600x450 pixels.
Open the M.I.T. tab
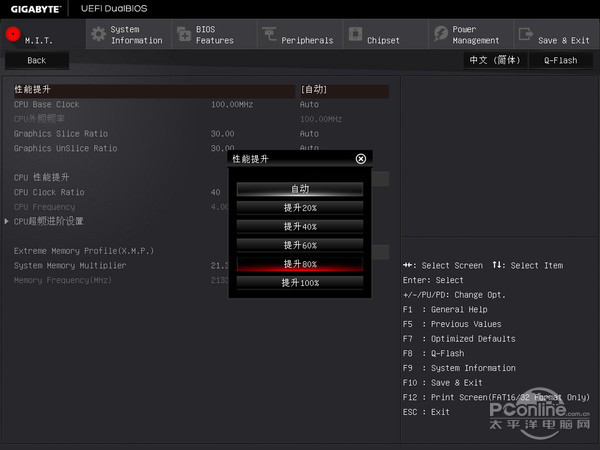pyautogui.click(x=43, y=34)
